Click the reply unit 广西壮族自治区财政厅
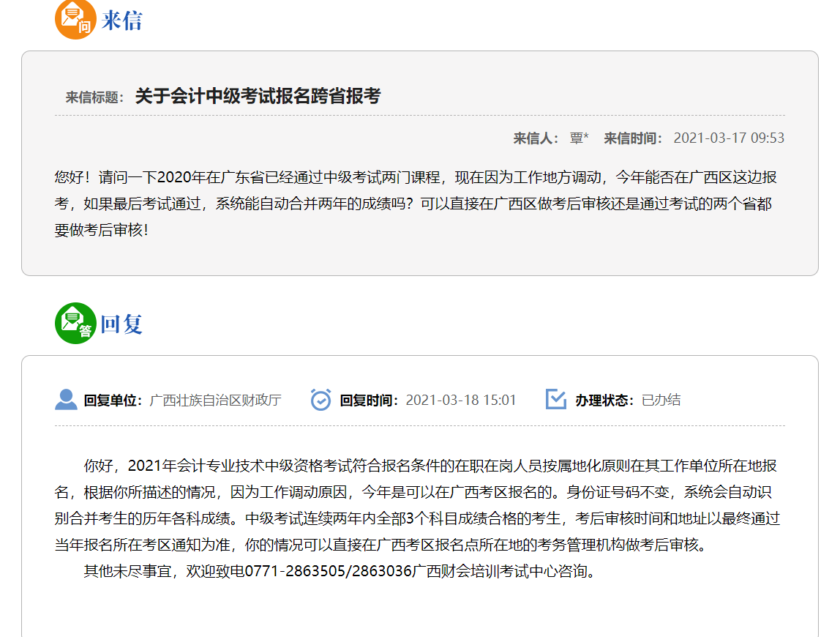This screenshot has width=840, height=637. [x=215, y=401]
